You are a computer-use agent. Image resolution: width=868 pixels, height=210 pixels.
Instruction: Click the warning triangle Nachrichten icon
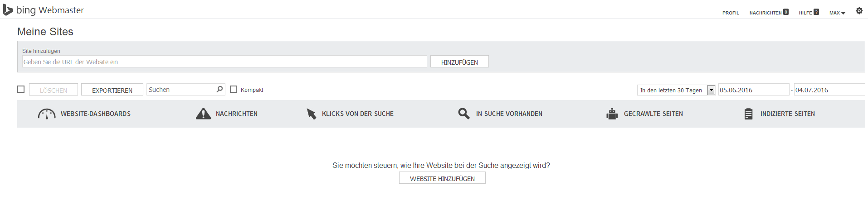click(203, 114)
